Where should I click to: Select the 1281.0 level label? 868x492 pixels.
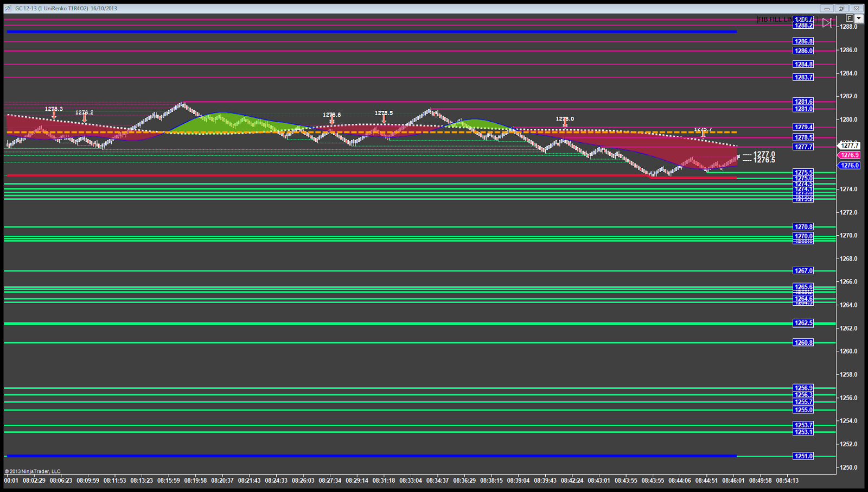point(803,109)
